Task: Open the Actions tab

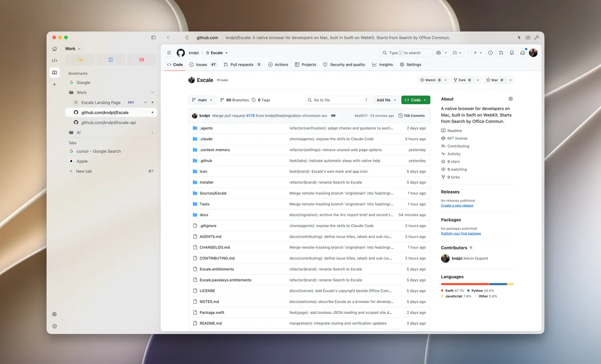Action: pyautogui.click(x=278, y=64)
